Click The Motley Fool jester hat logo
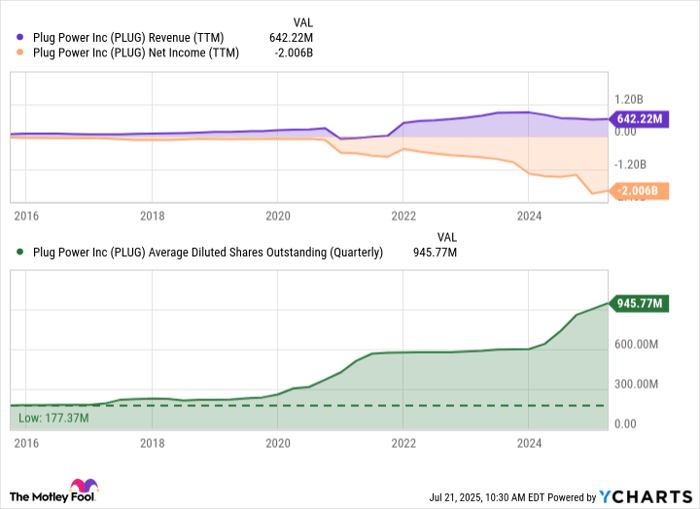 point(84,486)
